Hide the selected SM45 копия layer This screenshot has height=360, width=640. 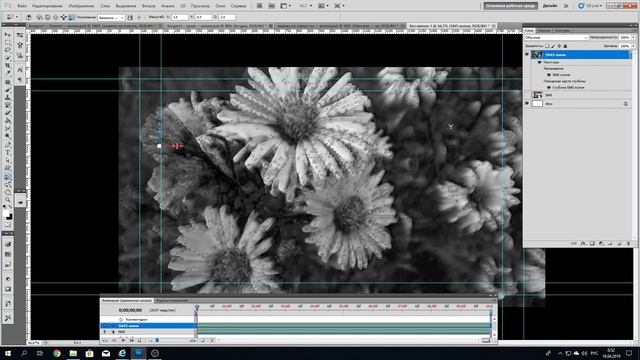[527, 54]
